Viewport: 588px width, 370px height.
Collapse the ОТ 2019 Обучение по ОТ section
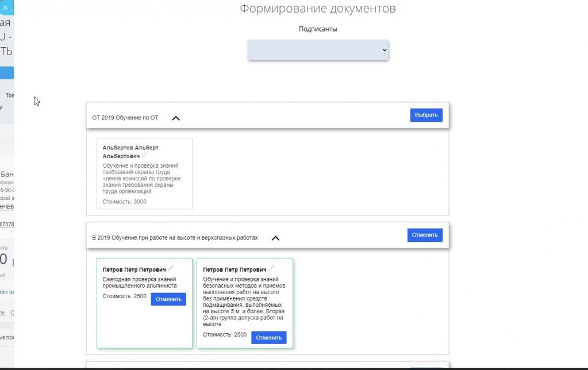[176, 118]
